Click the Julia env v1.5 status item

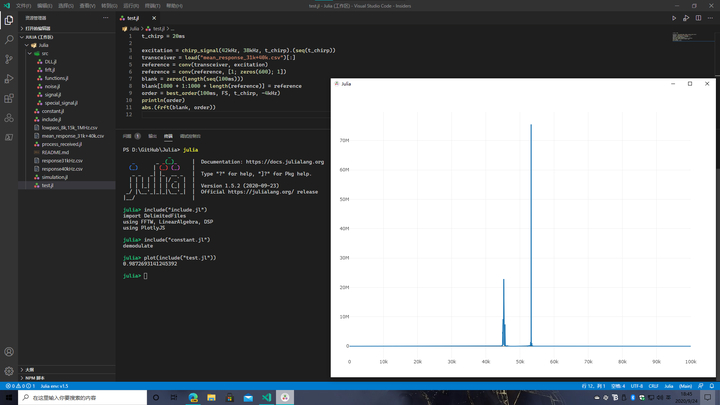(x=54, y=386)
